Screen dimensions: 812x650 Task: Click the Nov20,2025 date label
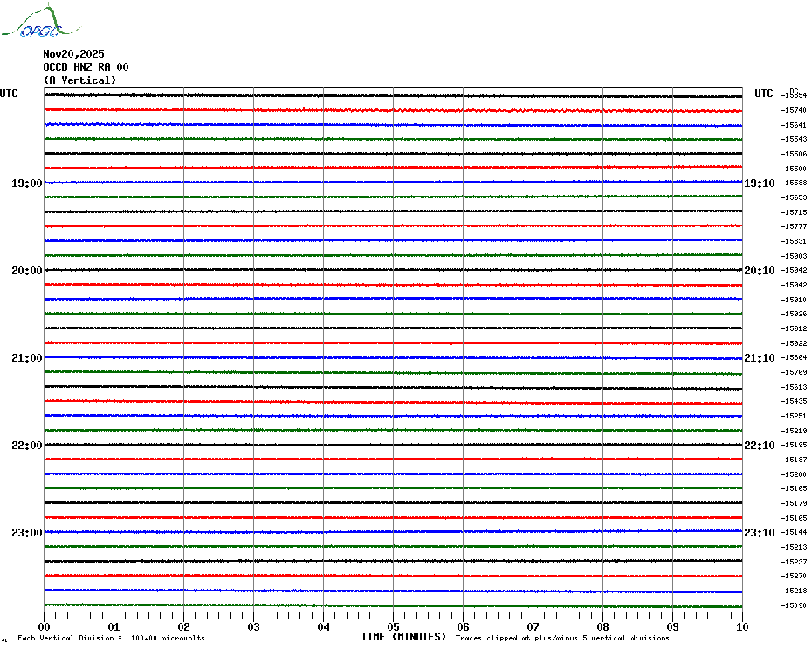73,53
